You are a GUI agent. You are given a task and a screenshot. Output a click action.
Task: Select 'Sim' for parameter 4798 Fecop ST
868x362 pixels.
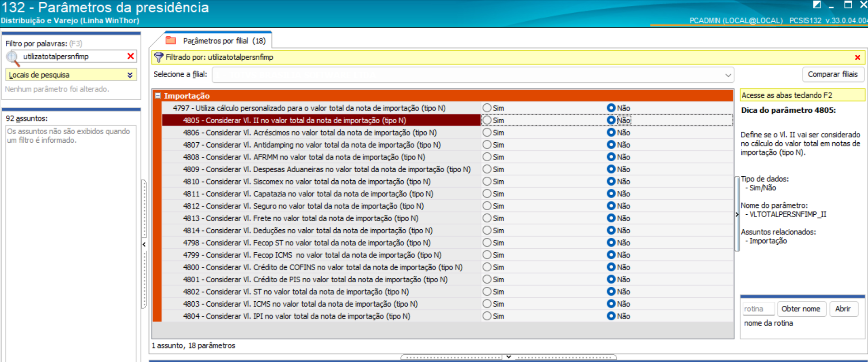click(487, 242)
